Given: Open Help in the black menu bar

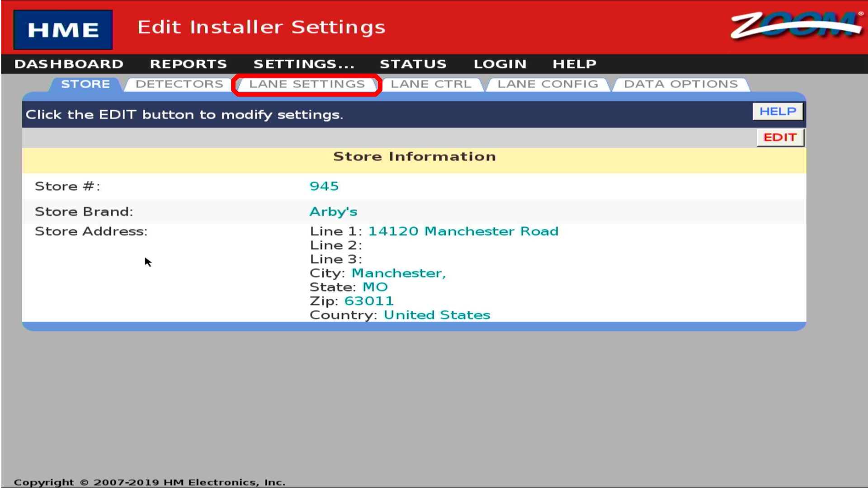Looking at the screenshot, I should tap(574, 64).
